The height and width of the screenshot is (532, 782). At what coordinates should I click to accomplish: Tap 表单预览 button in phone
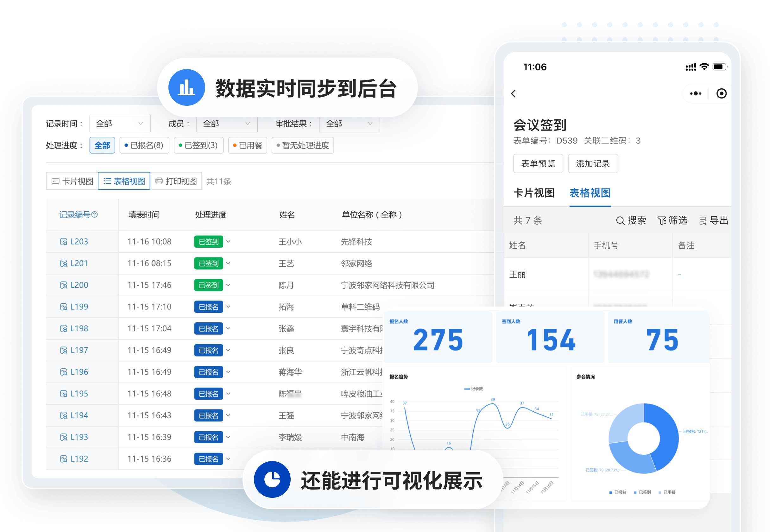point(538,163)
